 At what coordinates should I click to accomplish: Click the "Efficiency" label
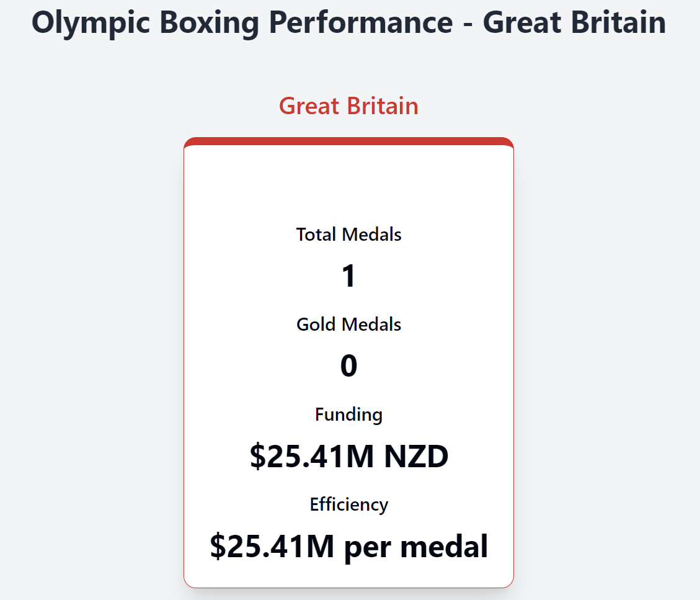[x=348, y=504]
